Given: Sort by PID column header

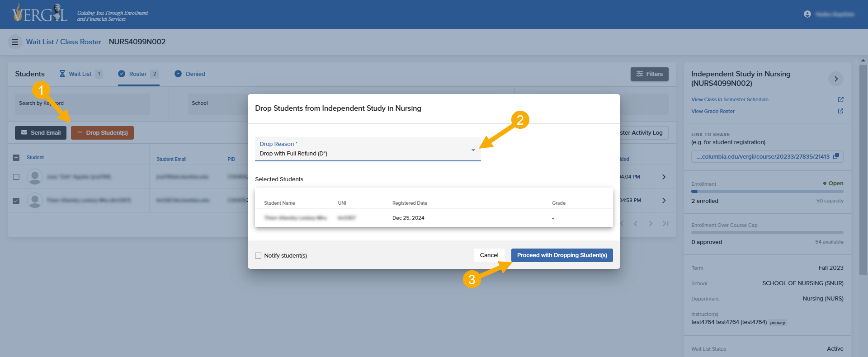Looking at the screenshot, I should (231, 159).
